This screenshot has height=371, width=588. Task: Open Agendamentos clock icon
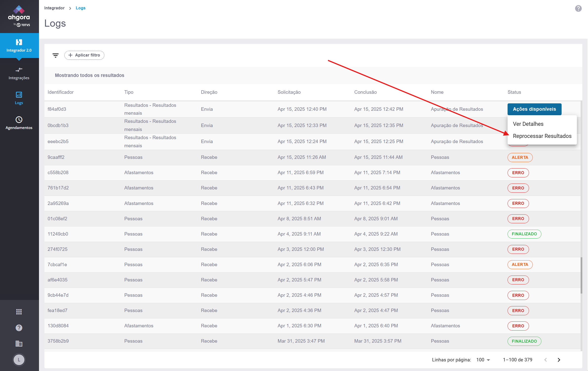[19, 120]
